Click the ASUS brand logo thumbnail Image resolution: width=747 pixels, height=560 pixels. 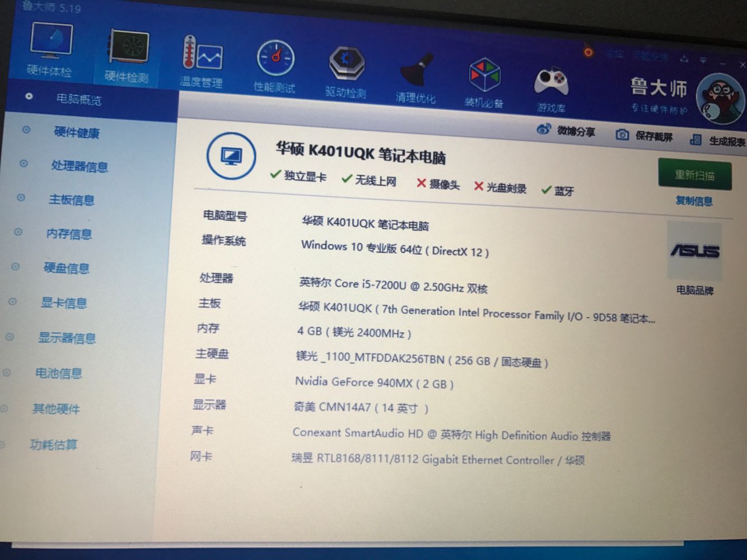pos(695,250)
